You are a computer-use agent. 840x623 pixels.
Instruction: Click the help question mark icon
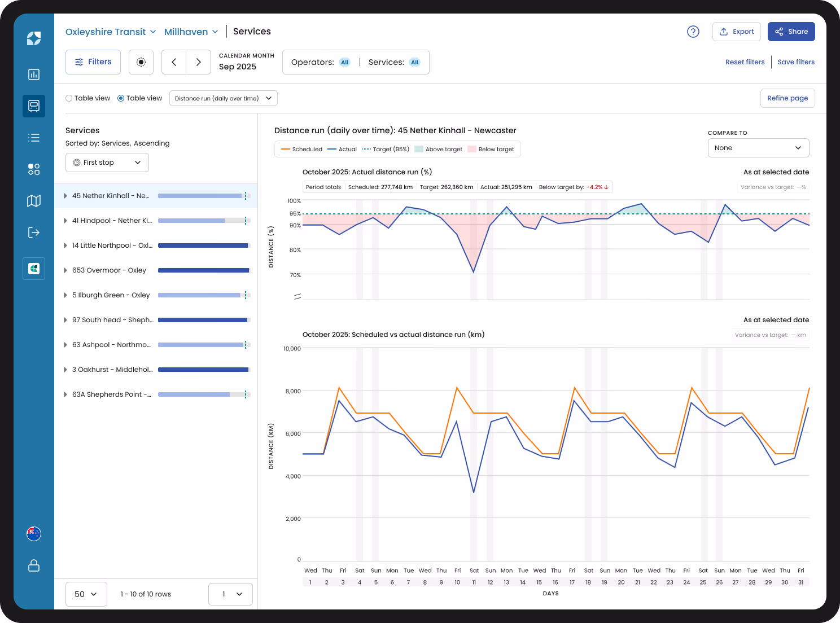coord(693,32)
